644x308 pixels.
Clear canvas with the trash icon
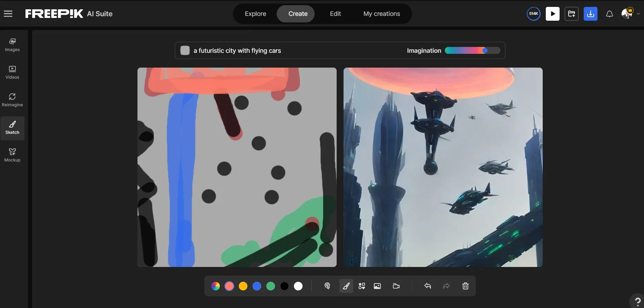click(x=465, y=286)
